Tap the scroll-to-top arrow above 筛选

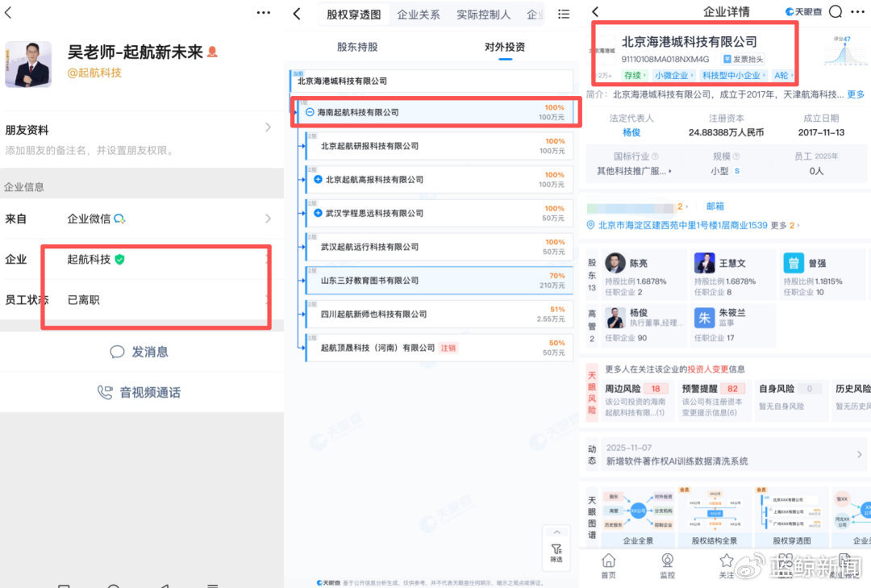pyautogui.click(x=556, y=532)
